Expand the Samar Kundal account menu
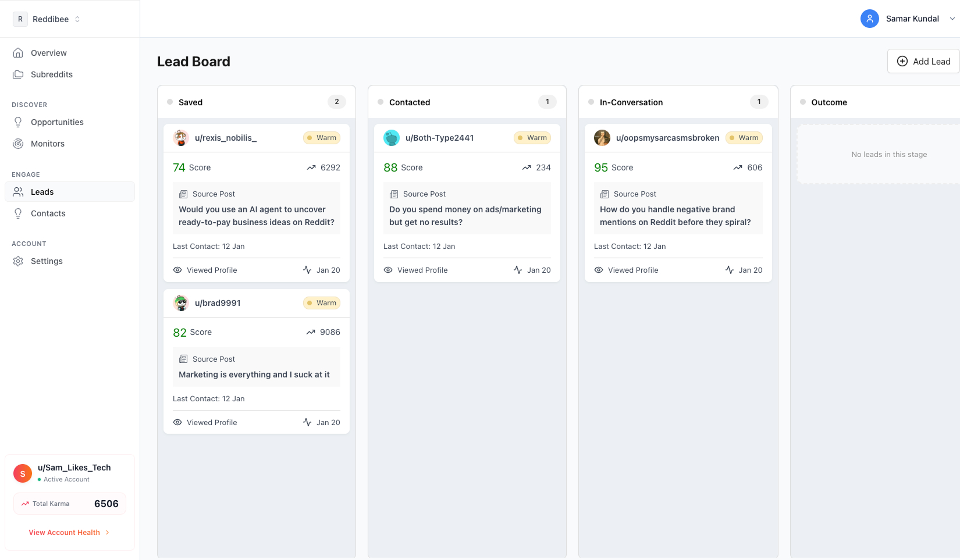 (x=952, y=19)
